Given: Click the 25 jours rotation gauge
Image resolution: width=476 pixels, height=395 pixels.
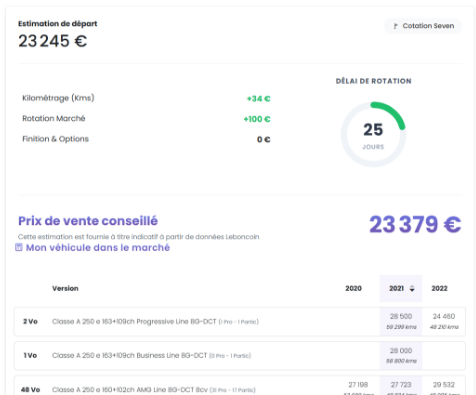Looking at the screenshot, I should point(373,134).
